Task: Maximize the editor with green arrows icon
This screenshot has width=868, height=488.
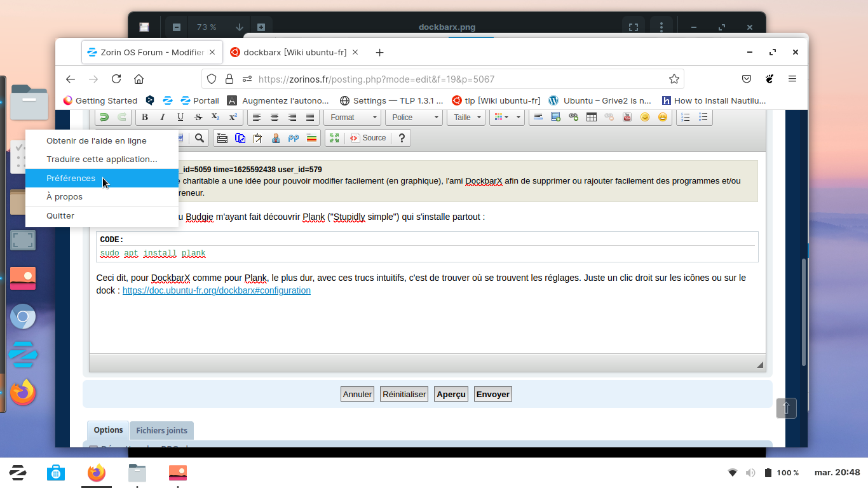Action: [x=334, y=138]
